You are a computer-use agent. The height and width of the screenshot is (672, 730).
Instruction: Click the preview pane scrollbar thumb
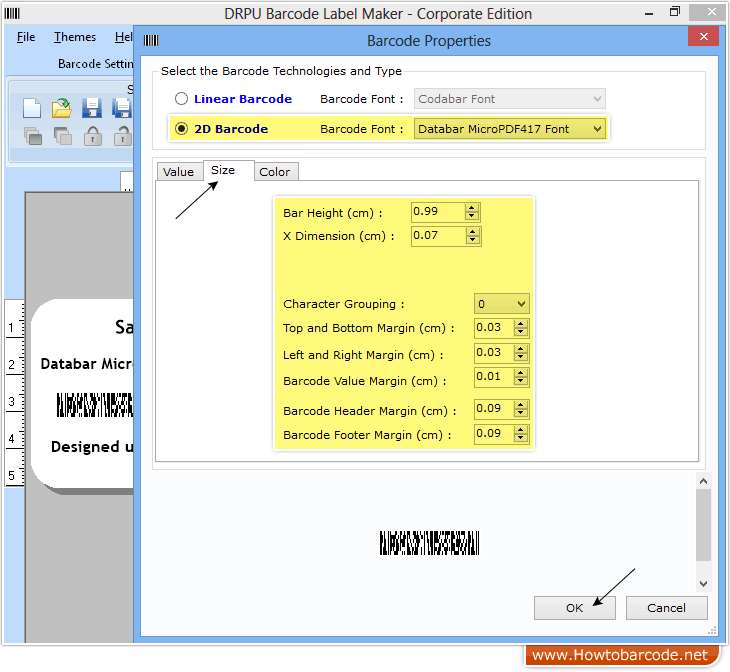[703, 525]
